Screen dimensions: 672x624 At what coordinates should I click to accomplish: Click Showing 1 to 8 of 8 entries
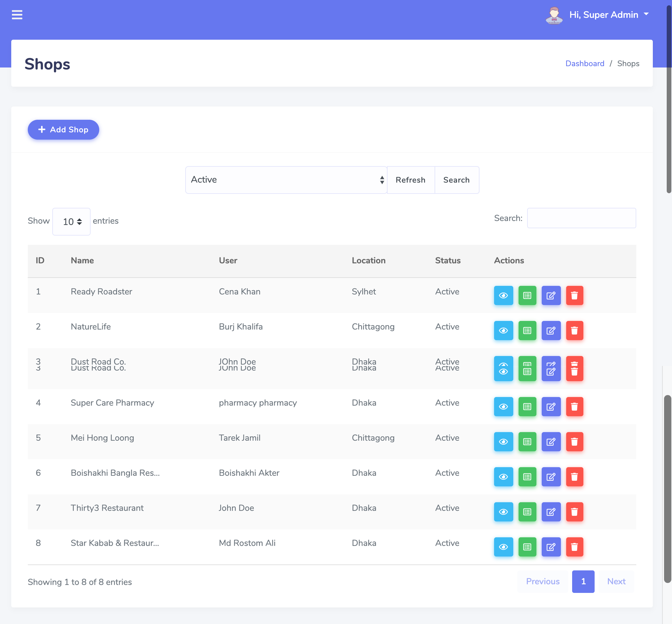pyautogui.click(x=80, y=582)
